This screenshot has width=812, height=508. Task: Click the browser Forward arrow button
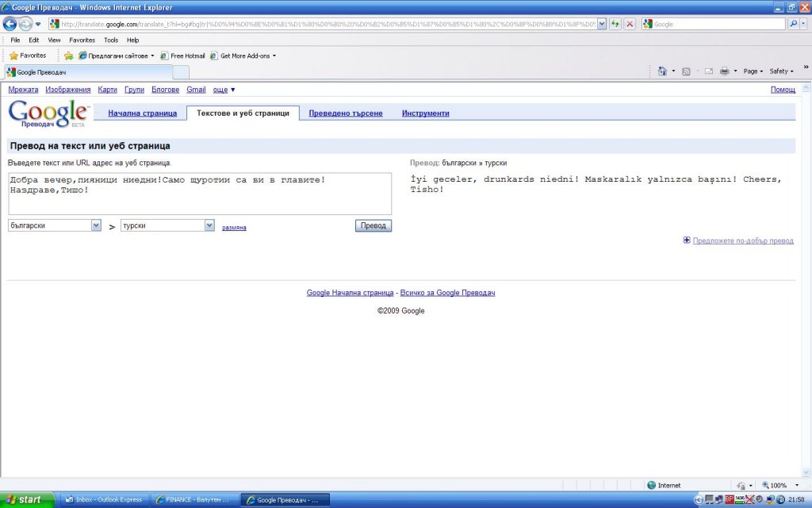[x=25, y=24]
